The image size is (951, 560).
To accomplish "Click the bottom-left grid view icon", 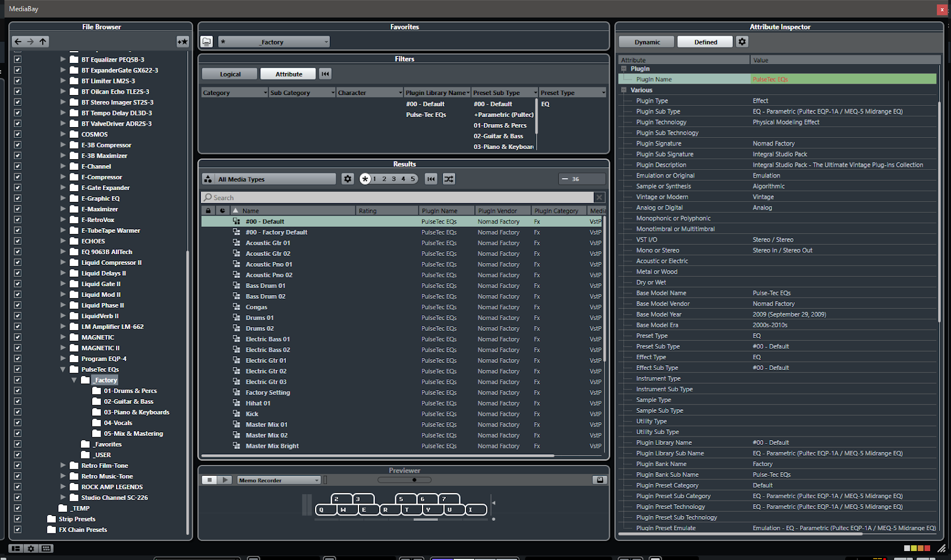I will 46,549.
